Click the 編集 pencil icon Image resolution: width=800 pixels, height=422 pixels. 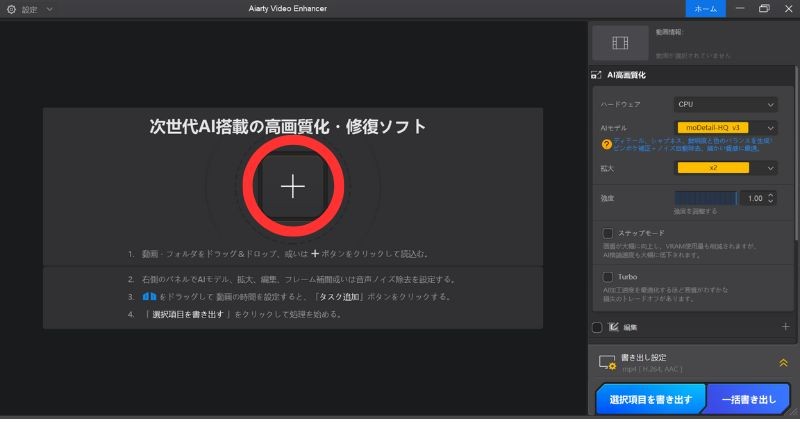point(614,327)
